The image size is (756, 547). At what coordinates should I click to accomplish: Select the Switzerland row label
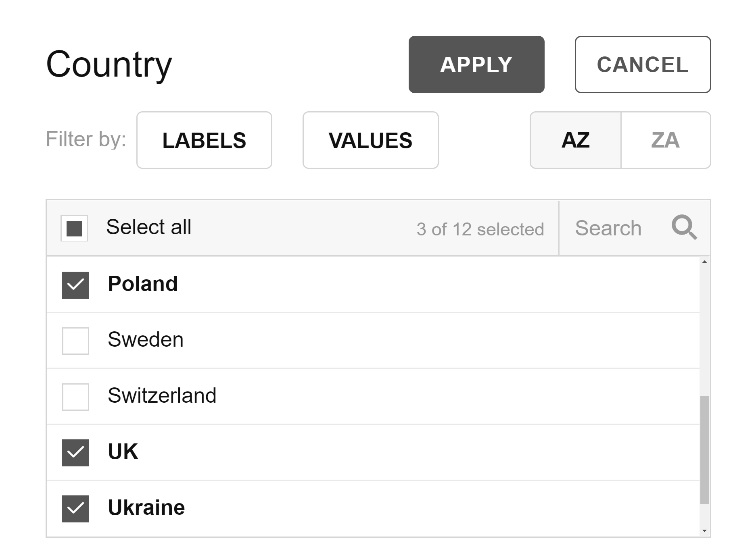(162, 395)
